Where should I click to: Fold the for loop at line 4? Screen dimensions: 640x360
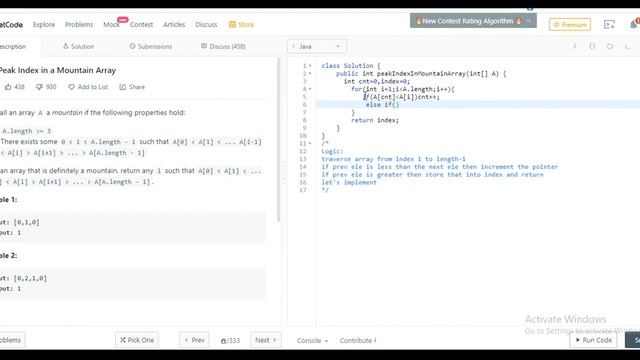point(310,89)
